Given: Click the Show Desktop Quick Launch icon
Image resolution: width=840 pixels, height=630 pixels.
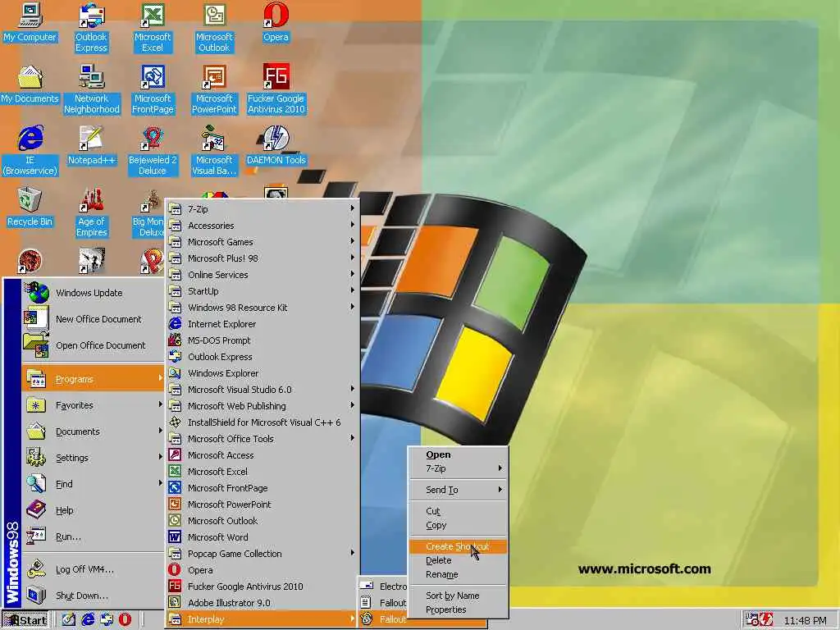Looking at the screenshot, I should coord(69,620).
